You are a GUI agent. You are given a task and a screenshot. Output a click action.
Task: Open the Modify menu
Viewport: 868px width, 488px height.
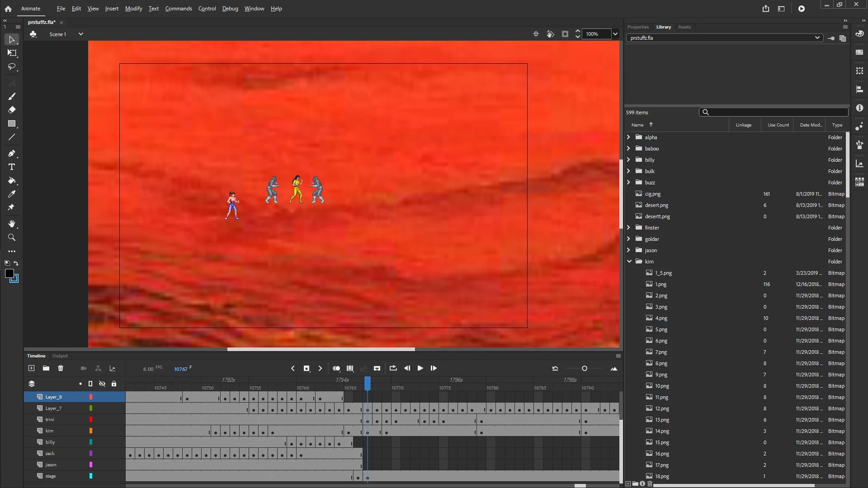133,9
